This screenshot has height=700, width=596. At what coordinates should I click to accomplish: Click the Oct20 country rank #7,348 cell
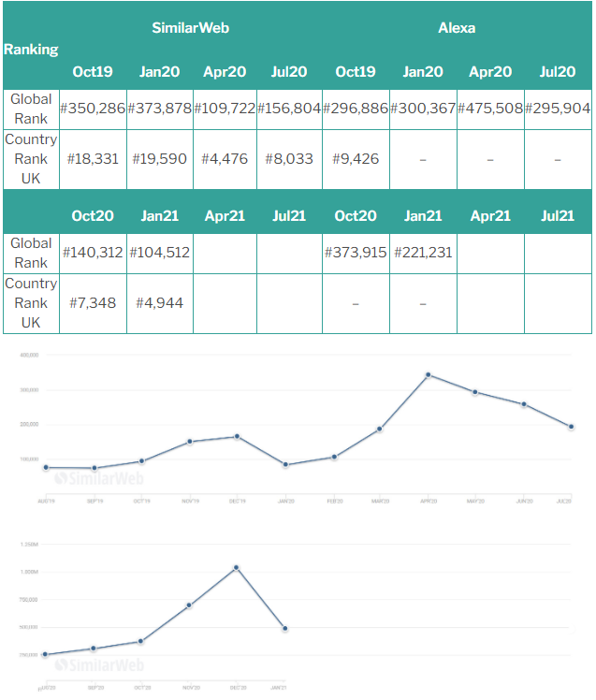pyautogui.click(x=93, y=303)
